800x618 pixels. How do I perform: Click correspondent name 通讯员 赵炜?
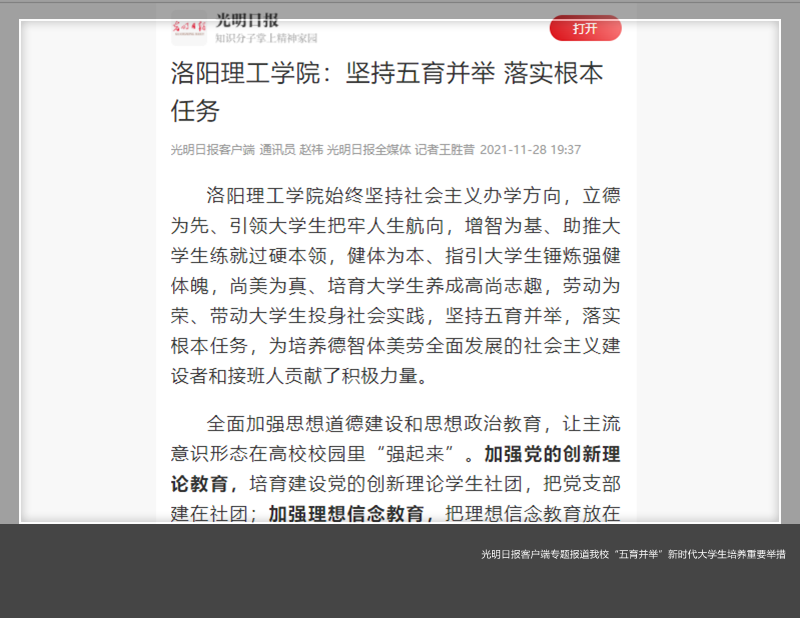click(291, 150)
